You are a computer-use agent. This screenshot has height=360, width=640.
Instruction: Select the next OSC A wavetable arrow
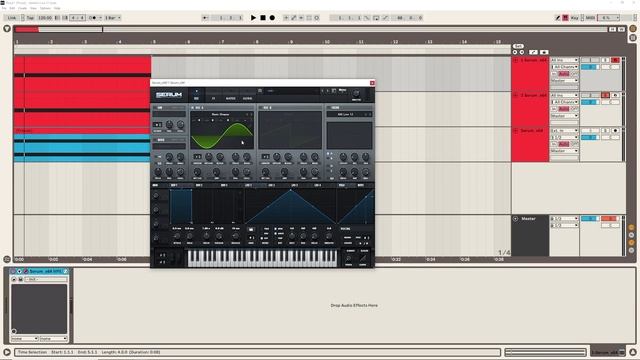251,114
